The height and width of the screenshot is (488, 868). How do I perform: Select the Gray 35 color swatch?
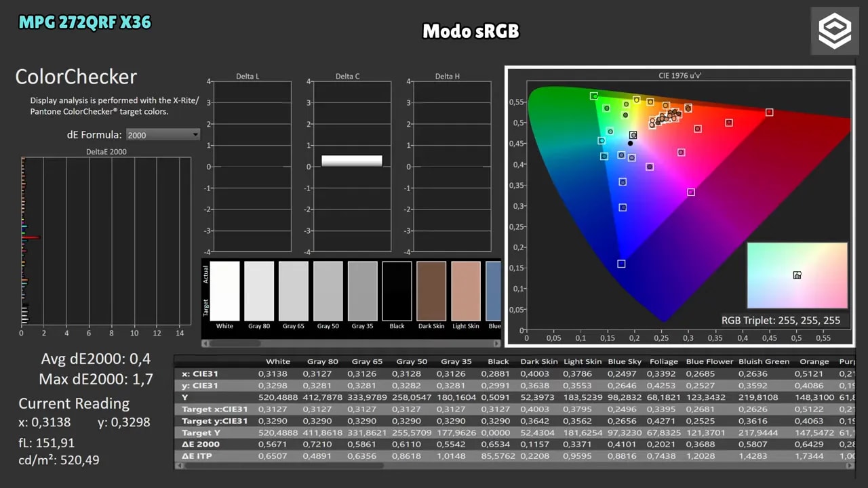tap(363, 291)
